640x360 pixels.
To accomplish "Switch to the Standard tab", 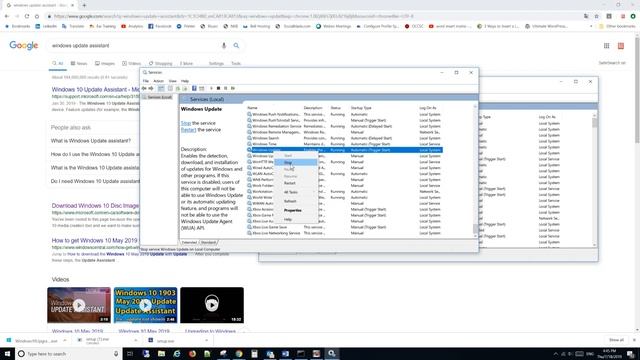I will coord(208,242).
